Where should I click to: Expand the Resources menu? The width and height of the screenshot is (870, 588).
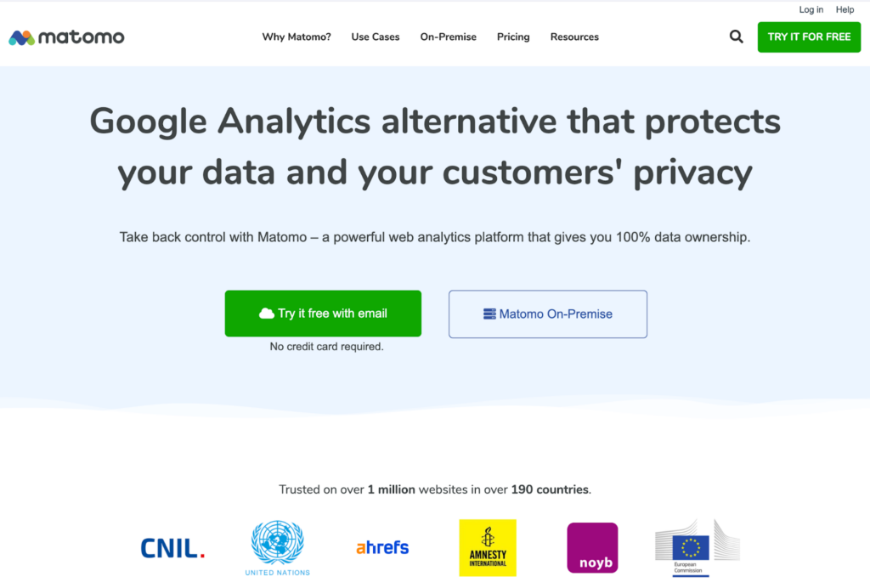(x=574, y=37)
